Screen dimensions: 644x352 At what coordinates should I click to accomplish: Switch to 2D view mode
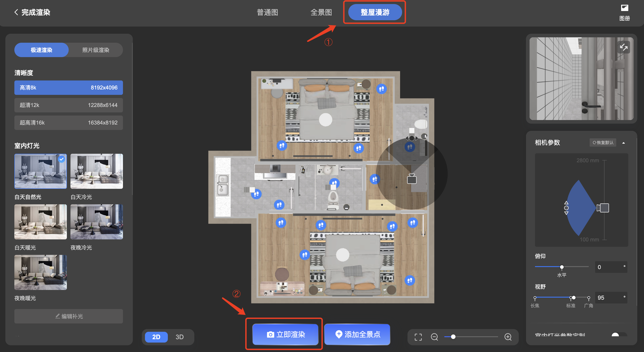(x=156, y=337)
